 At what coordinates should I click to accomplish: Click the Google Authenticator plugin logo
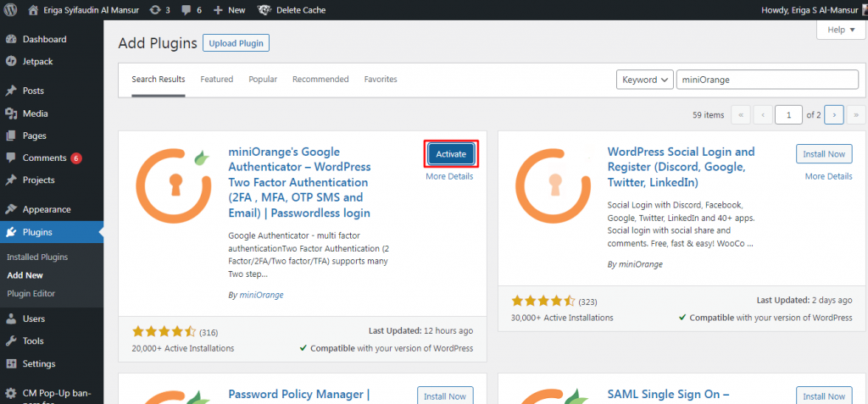click(174, 185)
